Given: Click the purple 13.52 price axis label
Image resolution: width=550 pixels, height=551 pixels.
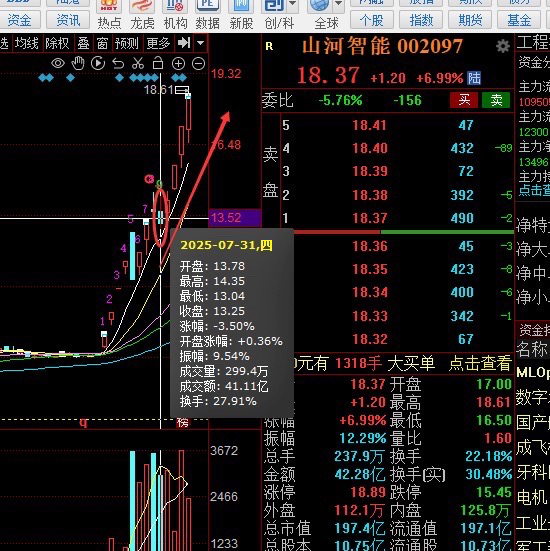Looking at the screenshot, I should point(235,218).
